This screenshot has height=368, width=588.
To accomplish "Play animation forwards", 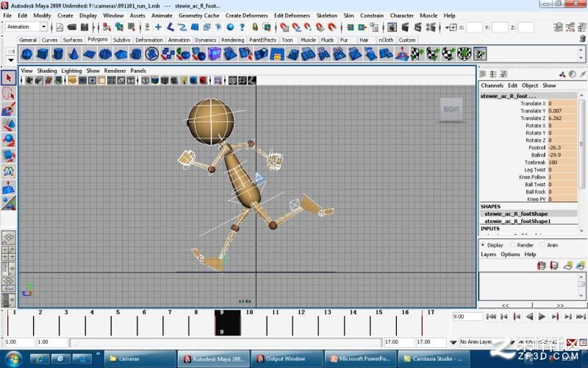I will [542, 316].
